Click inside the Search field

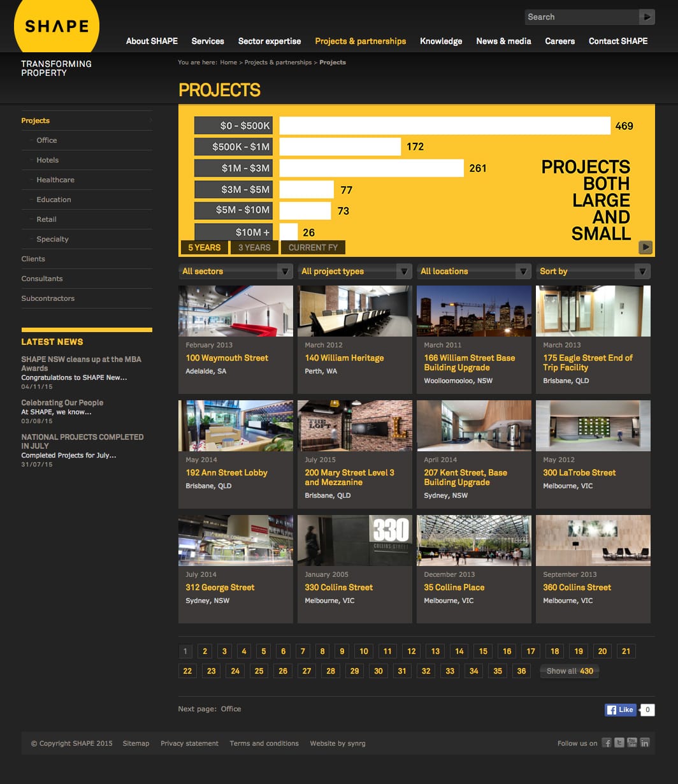(582, 17)
